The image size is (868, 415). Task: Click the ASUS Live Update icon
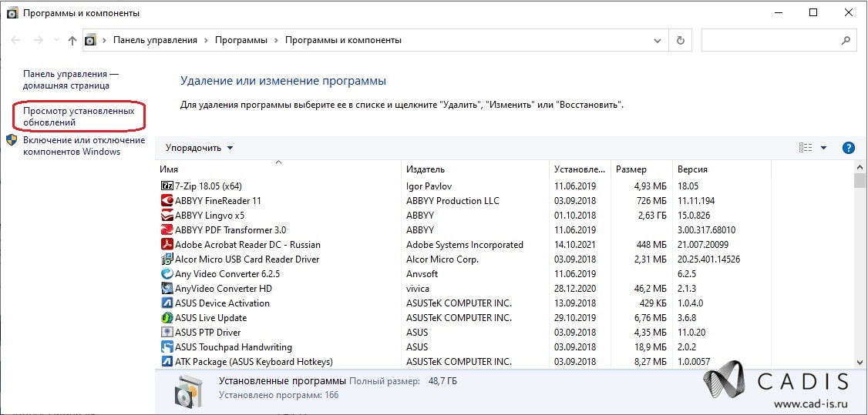click(167, 318)
